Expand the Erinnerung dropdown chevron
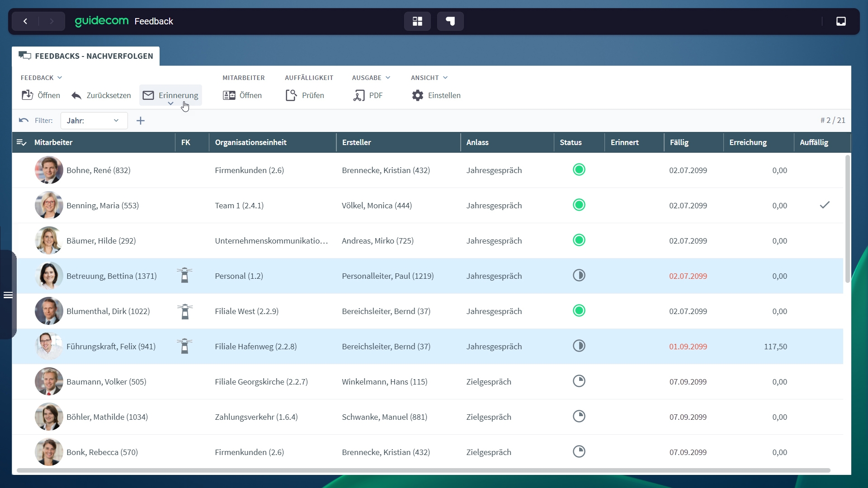Image resolution: width=868 pixels, height=488 pixels. point(170,104)
